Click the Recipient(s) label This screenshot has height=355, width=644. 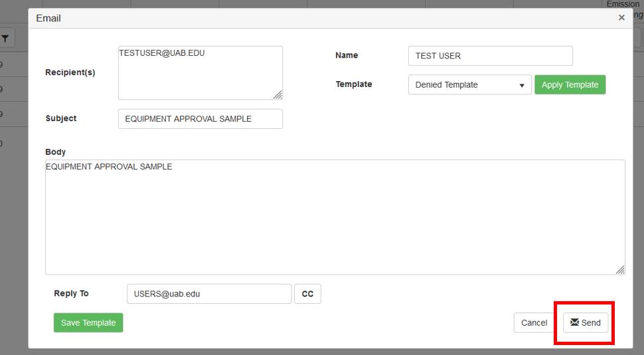(x=70, y=72)
